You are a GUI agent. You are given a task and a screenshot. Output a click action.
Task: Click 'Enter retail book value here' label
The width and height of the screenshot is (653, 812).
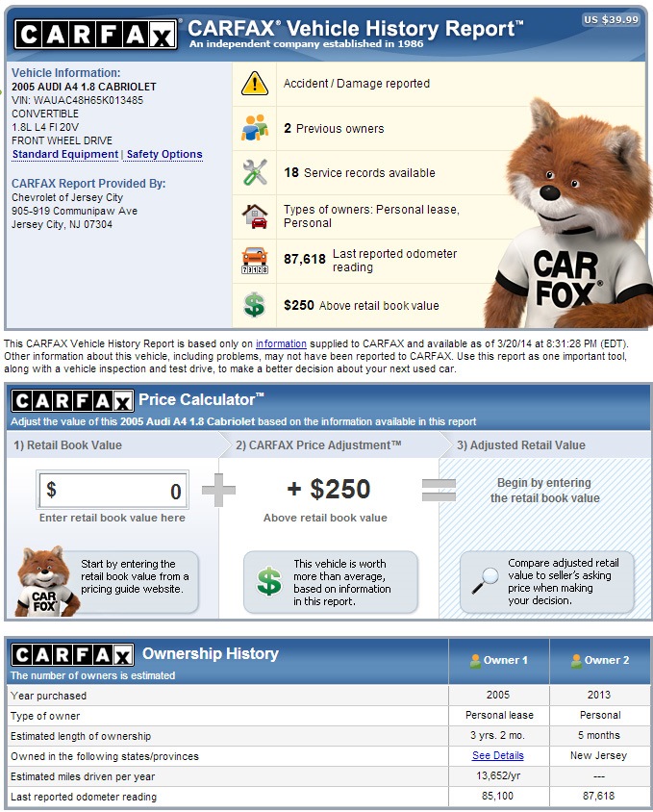[x=113, y=518]
